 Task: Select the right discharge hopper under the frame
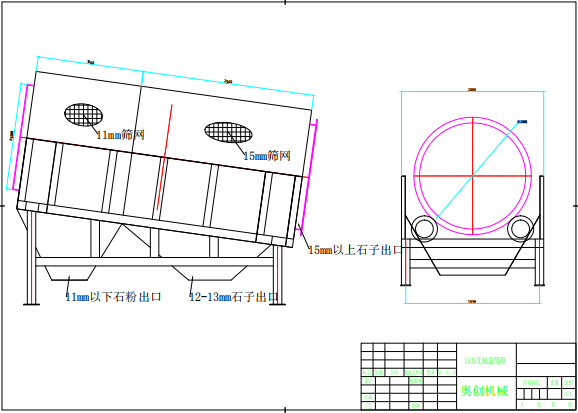click(209, 273)
